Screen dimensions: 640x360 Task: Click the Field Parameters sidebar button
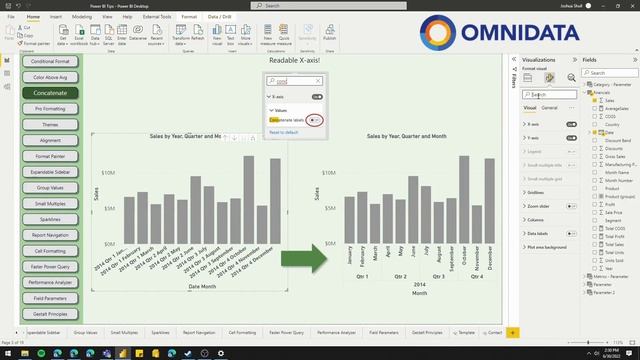coord(50,298)
